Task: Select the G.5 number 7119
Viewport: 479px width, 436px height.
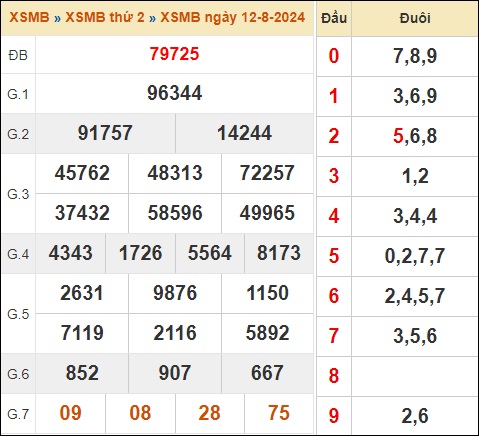Action: (x=82, y=333)
